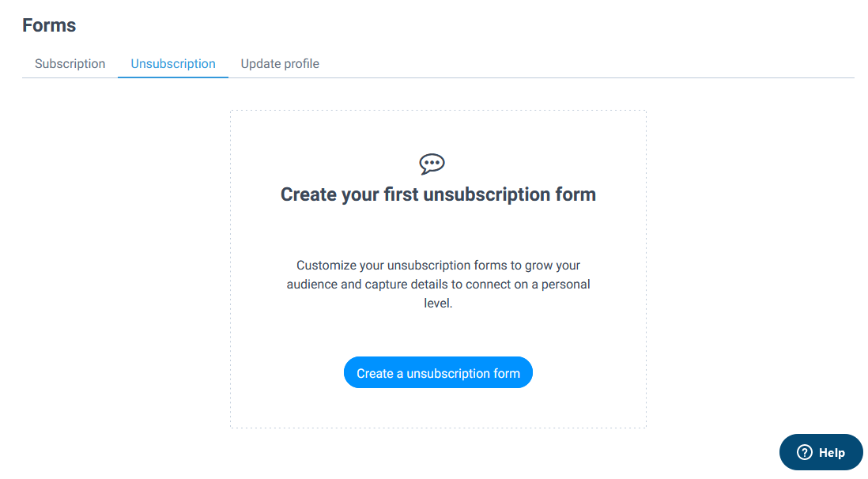Viewport: 868px width, 479px height.
Task: Select the Unsubscription tab
Action: 172,64
